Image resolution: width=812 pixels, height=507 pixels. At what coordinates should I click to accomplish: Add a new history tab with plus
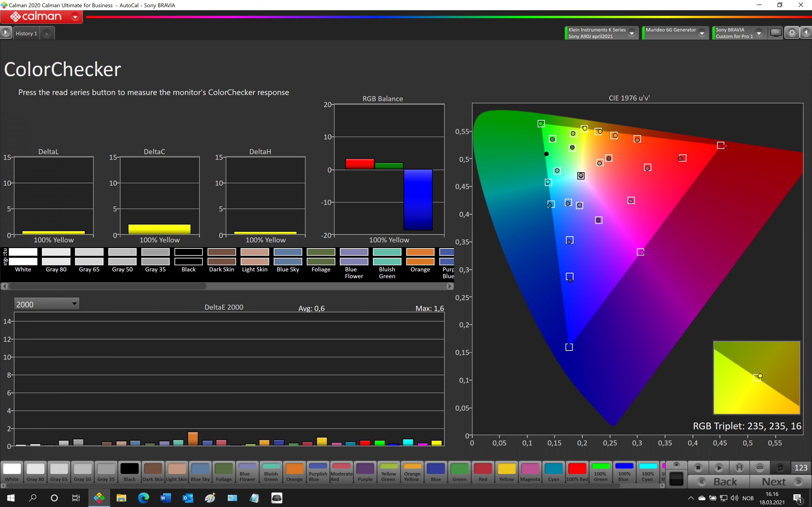coord(47,34)
